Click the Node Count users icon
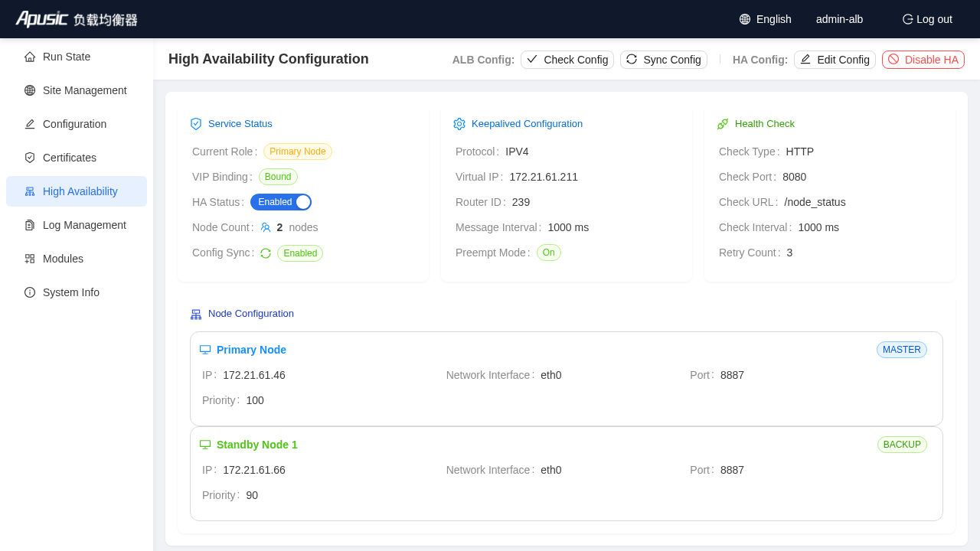The height and width of the screenshot is (551, 980). [x=266, y=227]
